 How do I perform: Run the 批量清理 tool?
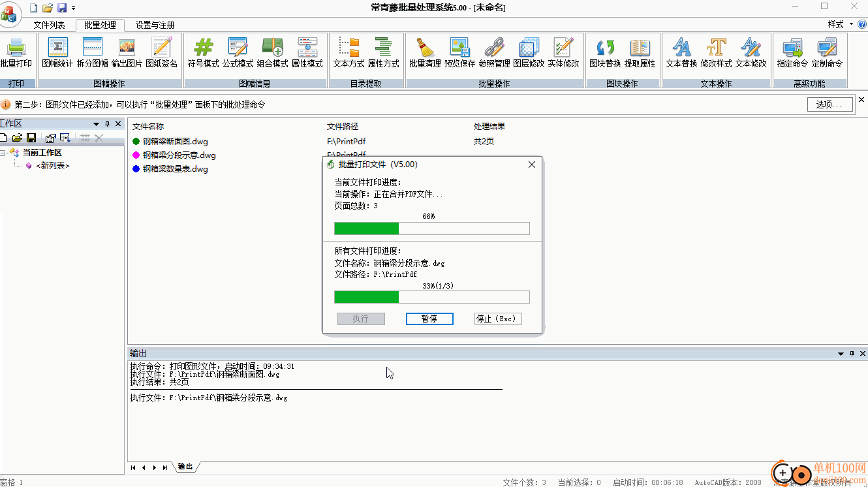point(425,53)
